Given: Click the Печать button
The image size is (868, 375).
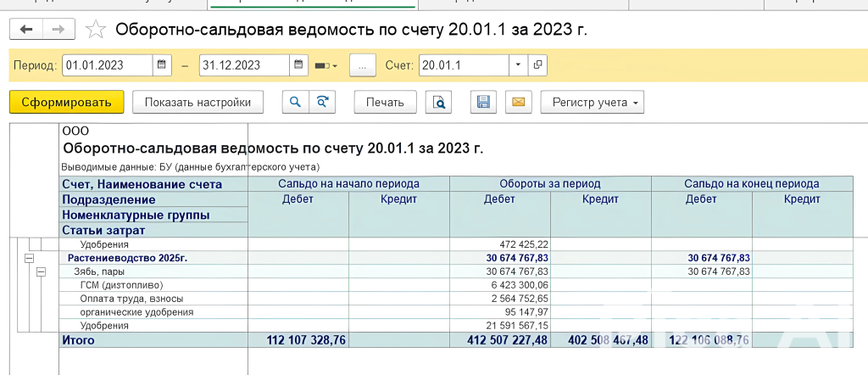Looking at the screenshot, I should [385, 103].
